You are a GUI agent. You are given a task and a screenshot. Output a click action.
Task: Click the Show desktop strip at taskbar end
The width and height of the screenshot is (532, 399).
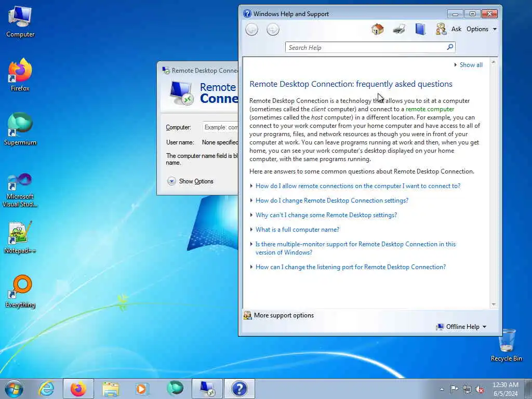pyautogui.click(x=529, y=389)
